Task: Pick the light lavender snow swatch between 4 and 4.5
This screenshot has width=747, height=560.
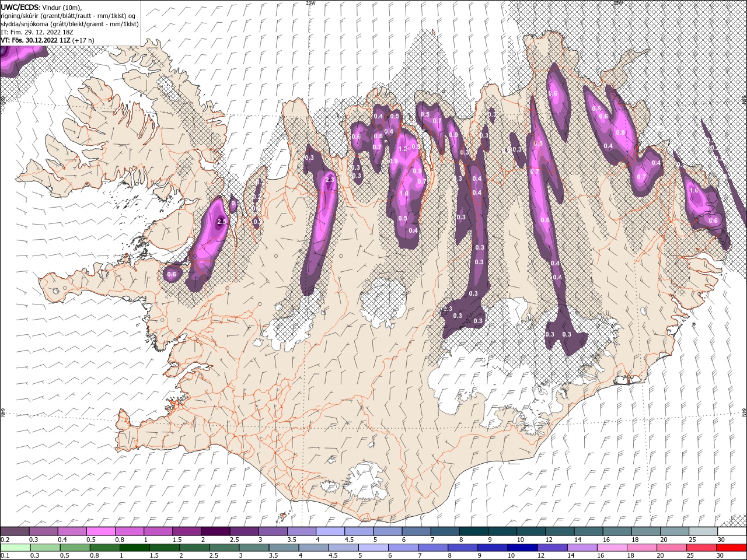Action: [330, 531]
